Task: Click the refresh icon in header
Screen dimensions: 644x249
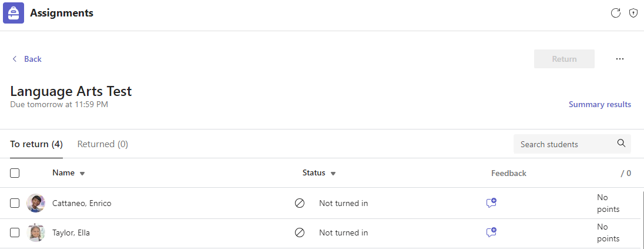Action: click(616, 13)
